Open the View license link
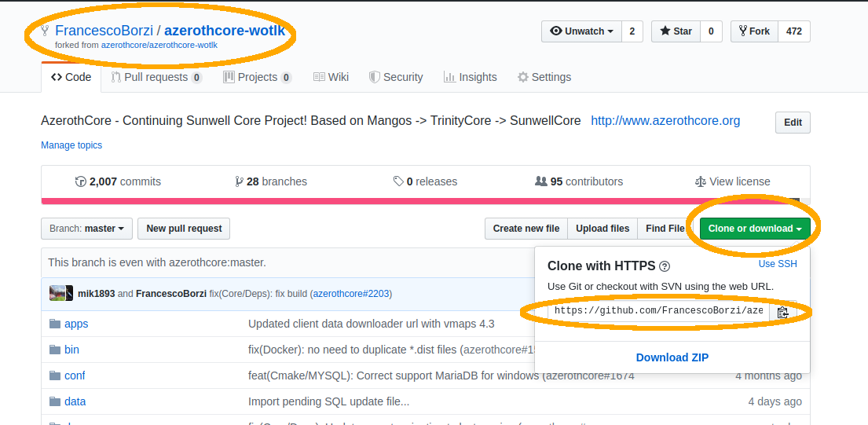 pos(732,181)
